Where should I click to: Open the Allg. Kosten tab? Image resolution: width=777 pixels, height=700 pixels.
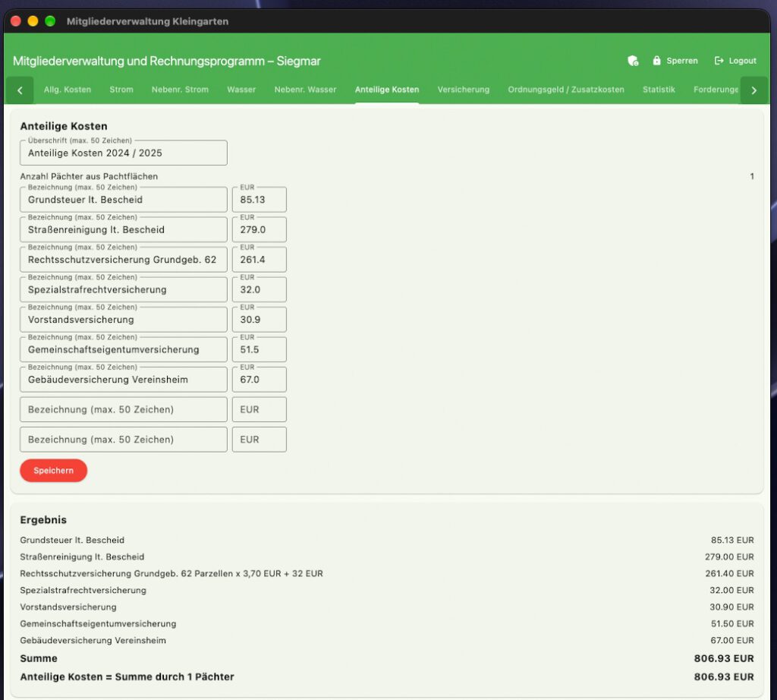68,90
